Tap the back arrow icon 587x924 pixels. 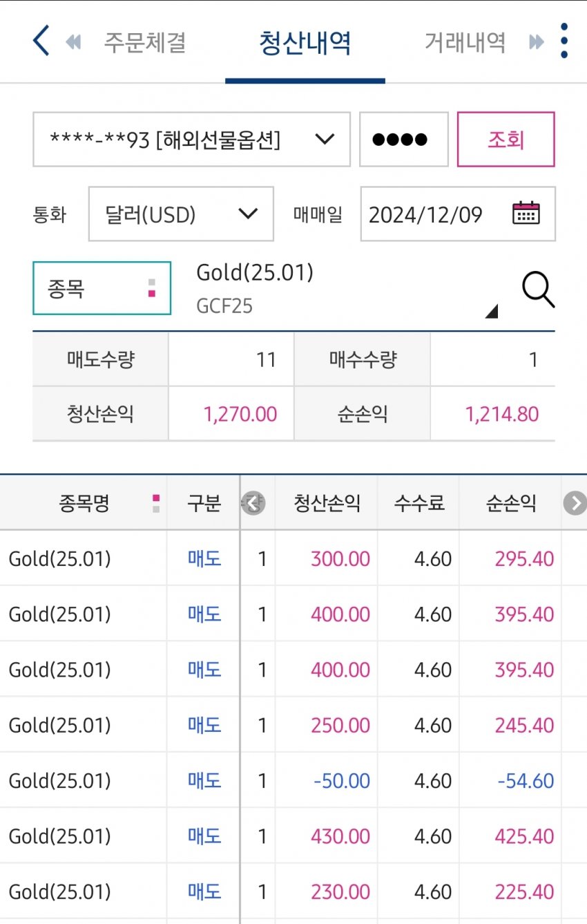click(41, 41)
